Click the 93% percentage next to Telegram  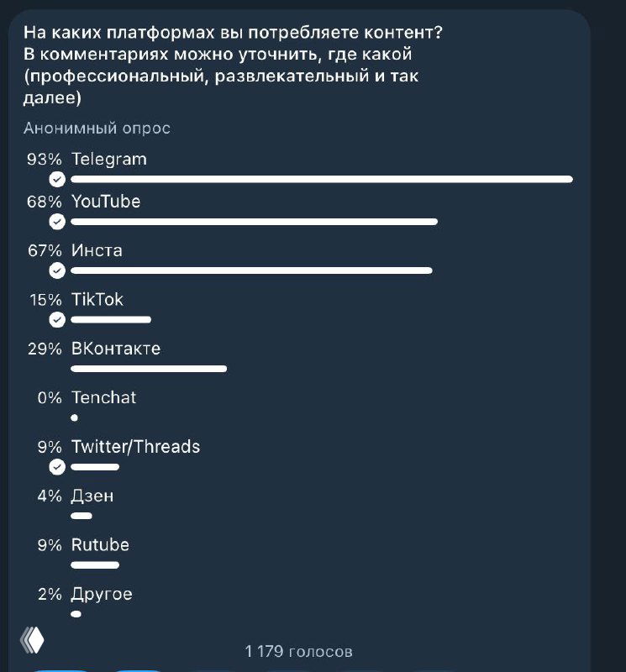point(44,158)
